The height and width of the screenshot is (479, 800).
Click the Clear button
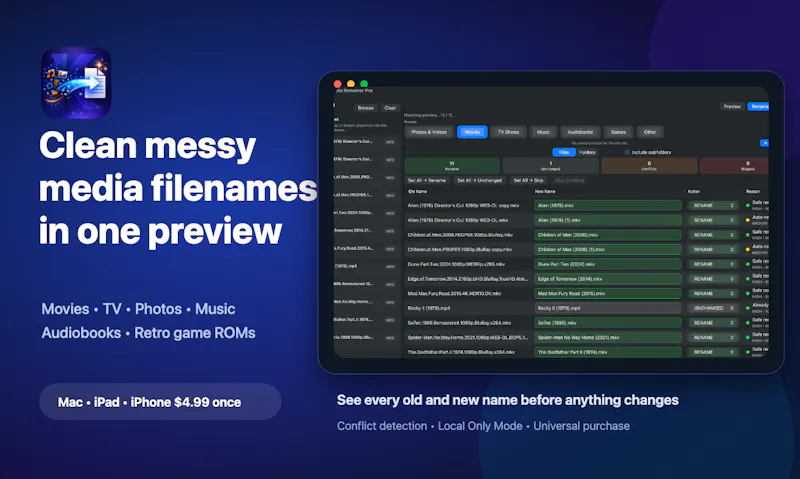coord(390,108)
